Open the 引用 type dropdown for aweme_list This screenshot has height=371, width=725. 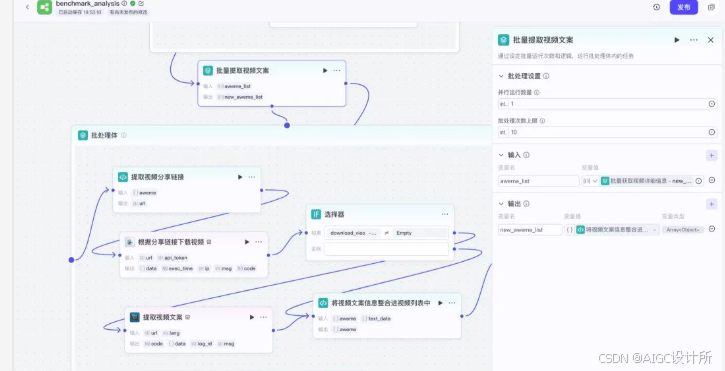590,181
